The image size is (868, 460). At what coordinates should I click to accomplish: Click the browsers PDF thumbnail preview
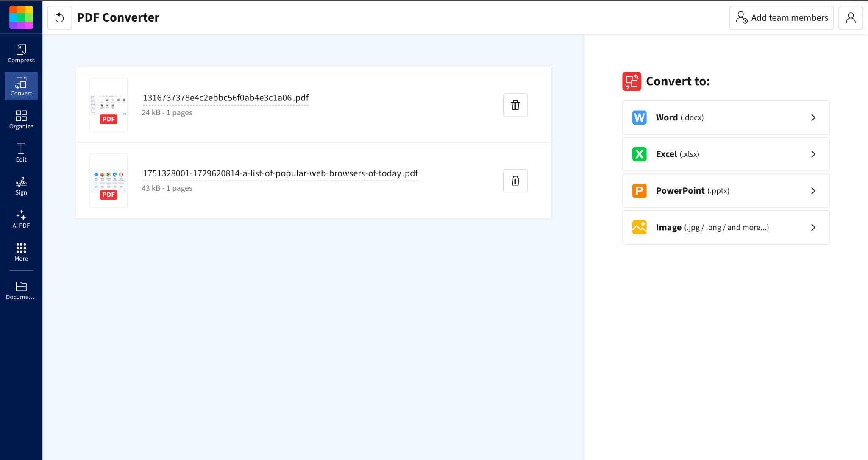[108, 180]
